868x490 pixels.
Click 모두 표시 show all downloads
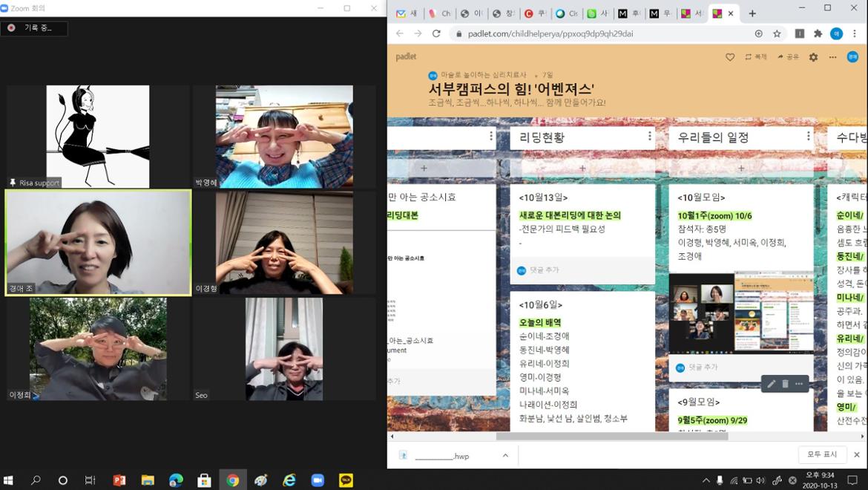(822, 454)
